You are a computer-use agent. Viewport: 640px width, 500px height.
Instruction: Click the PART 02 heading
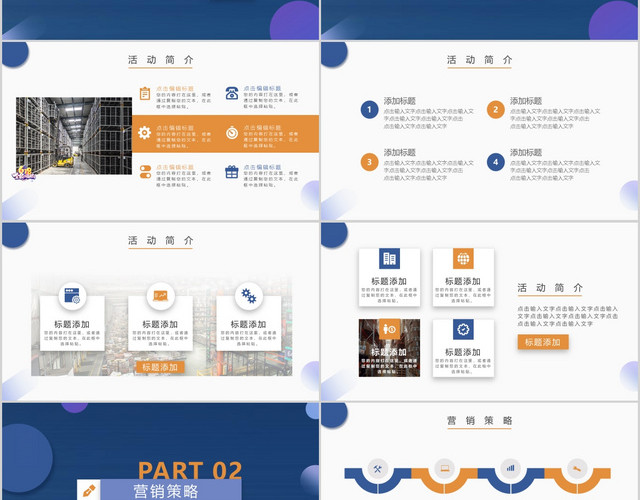tap(190, 470)
